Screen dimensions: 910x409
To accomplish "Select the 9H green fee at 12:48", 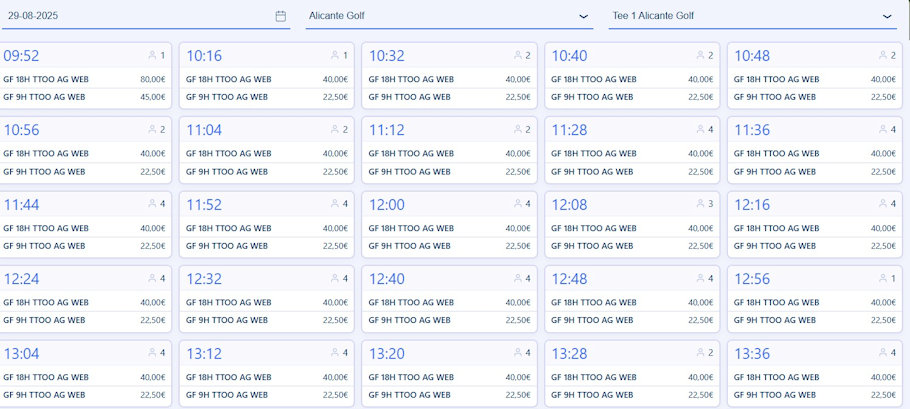I will [x=632, y=320].
